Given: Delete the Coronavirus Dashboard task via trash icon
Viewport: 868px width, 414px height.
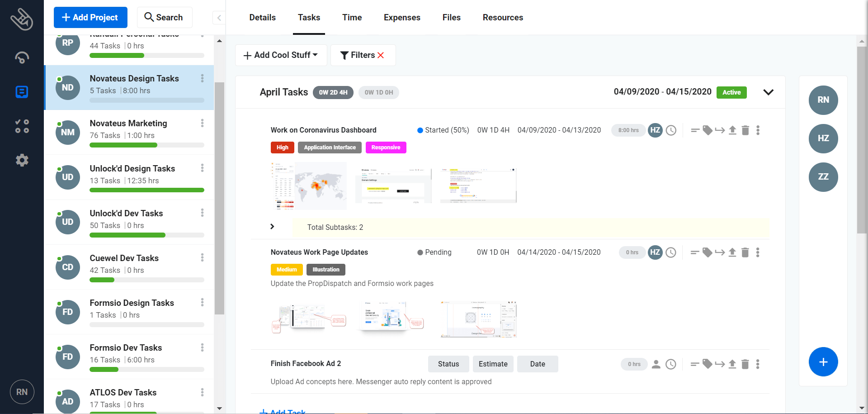Looking at the screenshot, I should [745, 130].
